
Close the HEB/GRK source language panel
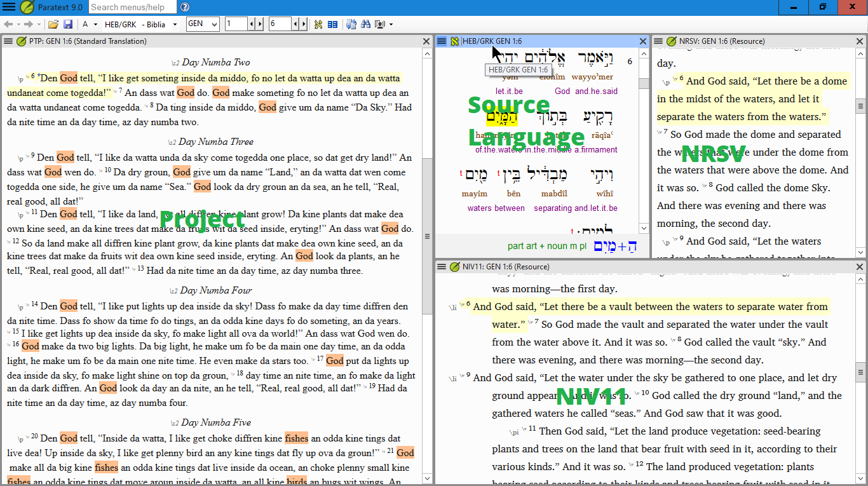(x=643, y=41)
